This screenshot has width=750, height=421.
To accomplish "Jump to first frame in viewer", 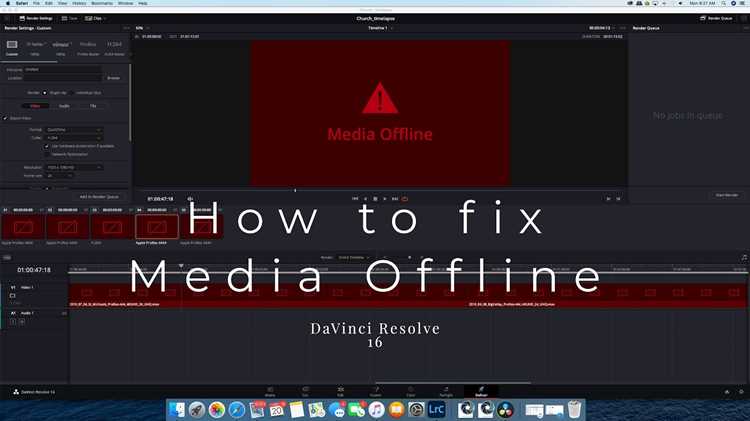I will tap(355, 199).
